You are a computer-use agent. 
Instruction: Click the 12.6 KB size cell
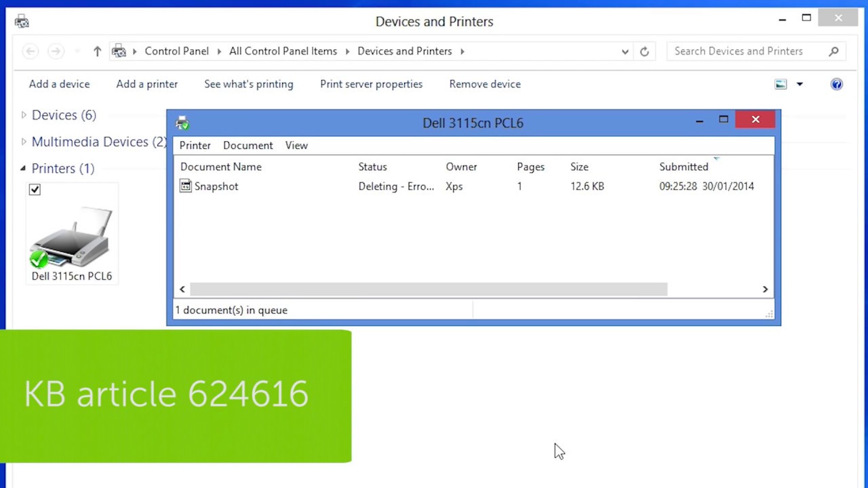pos(587,186)
